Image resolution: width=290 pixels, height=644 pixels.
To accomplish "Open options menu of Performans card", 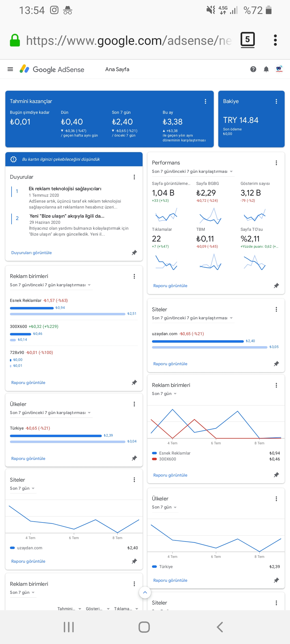I will [276, 163].
